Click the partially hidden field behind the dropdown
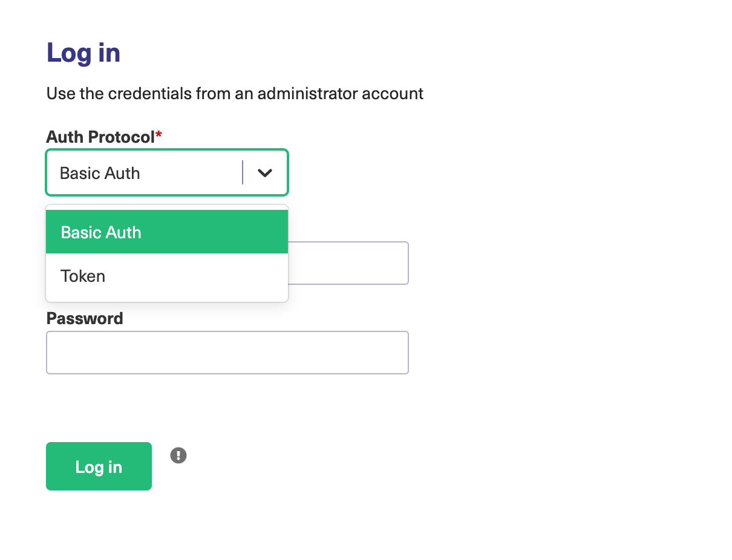The width and height of the screenshot is (732, 560). (348, 263)
